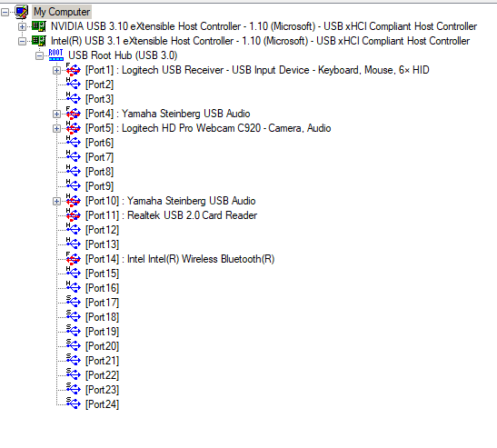Click the red USB icon for Port4
Screen dimensions: 497x448
click(x=74, y=114)
